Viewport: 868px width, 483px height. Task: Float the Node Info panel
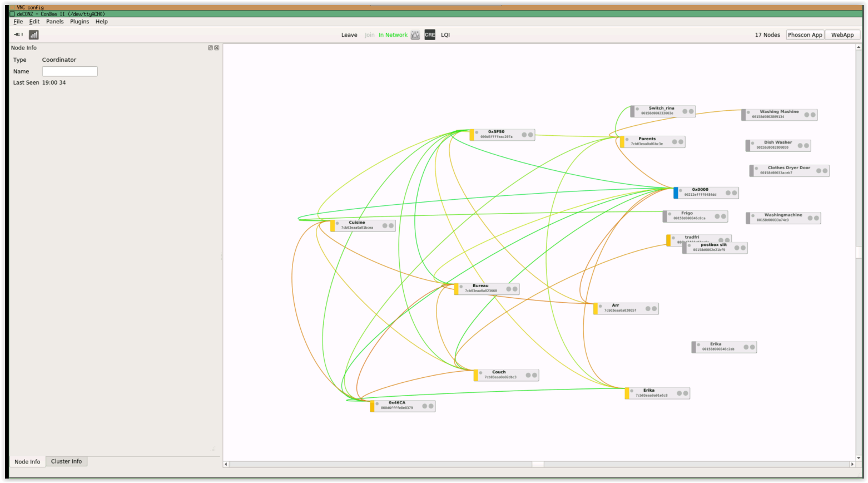pos(210,48)
